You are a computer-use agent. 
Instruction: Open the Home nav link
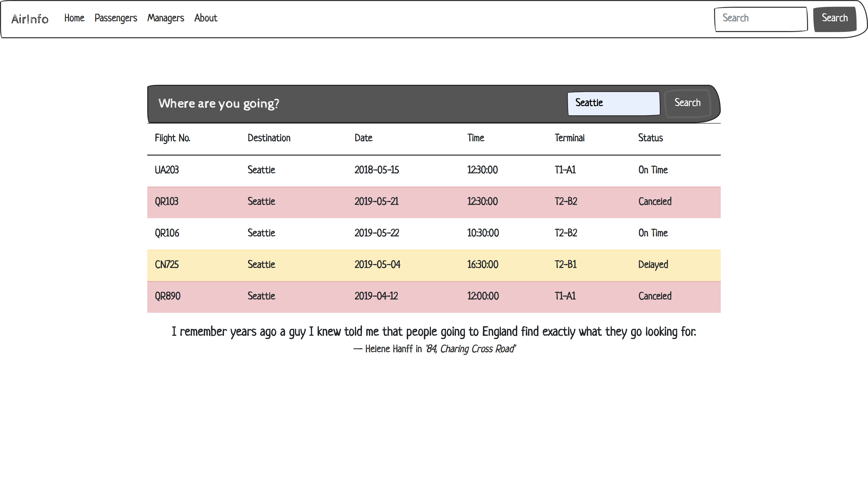point(74,18)
